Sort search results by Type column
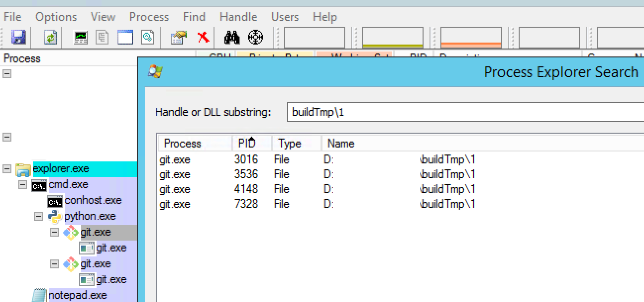The width and height of the screenshot is (644, 302). 297,144
